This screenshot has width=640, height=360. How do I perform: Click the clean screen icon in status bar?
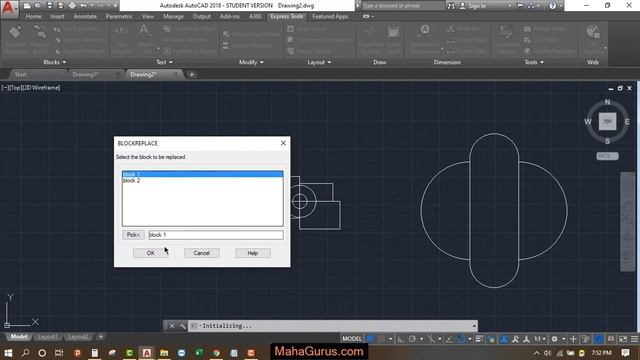point(623,339)
